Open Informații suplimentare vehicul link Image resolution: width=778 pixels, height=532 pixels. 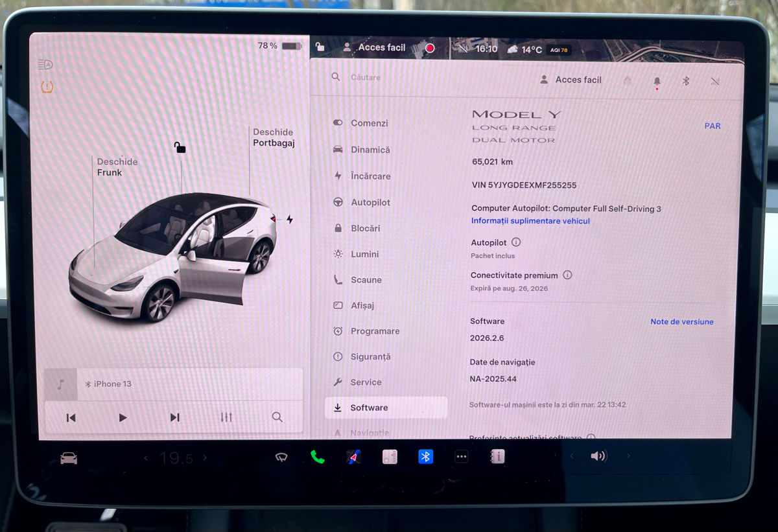[x=530, y=221]
